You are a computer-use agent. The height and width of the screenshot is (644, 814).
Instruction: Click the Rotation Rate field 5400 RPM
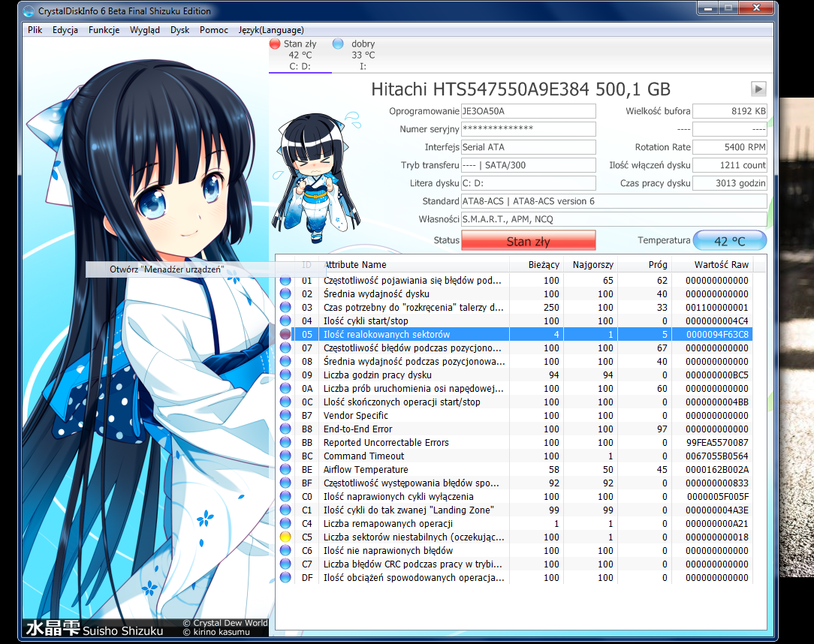point(730,147)
